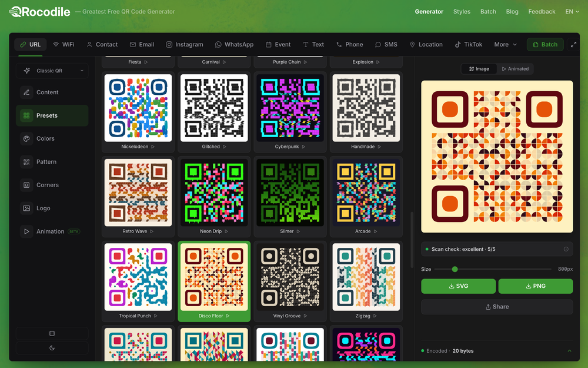
Task: Play animation preview for Disco Floor preset
Action: point(228,316)
